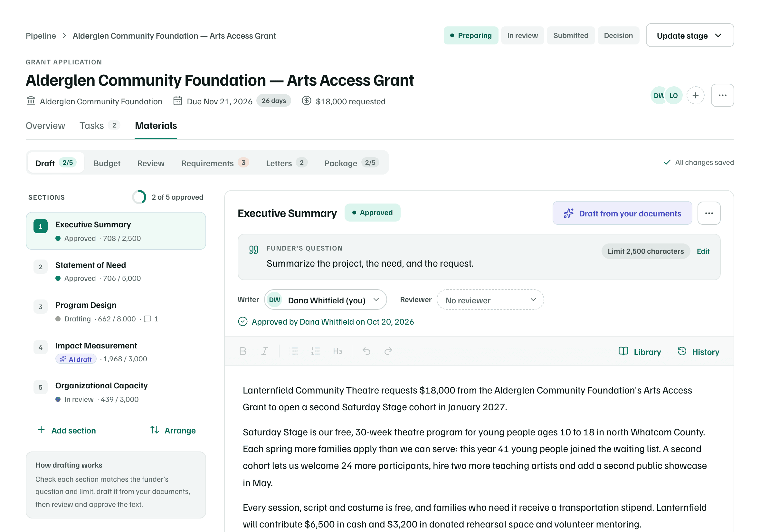Select Organizational Capacity section
The height and width of the screenshot is (532, 760).
[x=116, y=393]
